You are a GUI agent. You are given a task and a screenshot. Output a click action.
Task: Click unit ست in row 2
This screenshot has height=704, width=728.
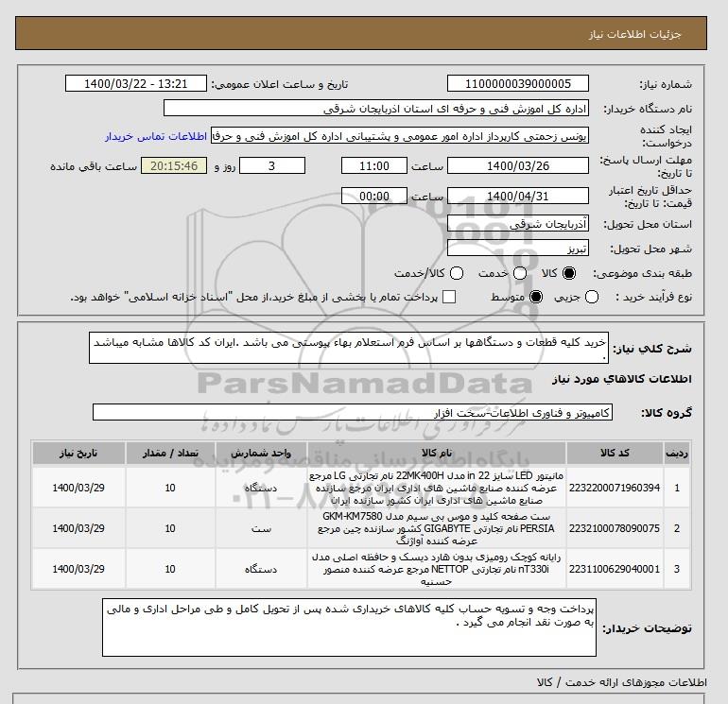point(261,528)
